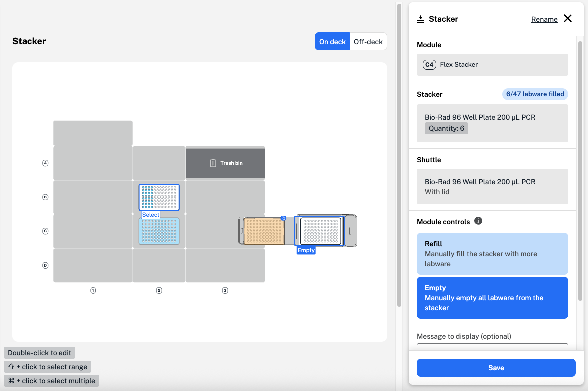Click the Quantity: 6 tag
This screenshot has width=588, height=391.
[x=446, y=128]
